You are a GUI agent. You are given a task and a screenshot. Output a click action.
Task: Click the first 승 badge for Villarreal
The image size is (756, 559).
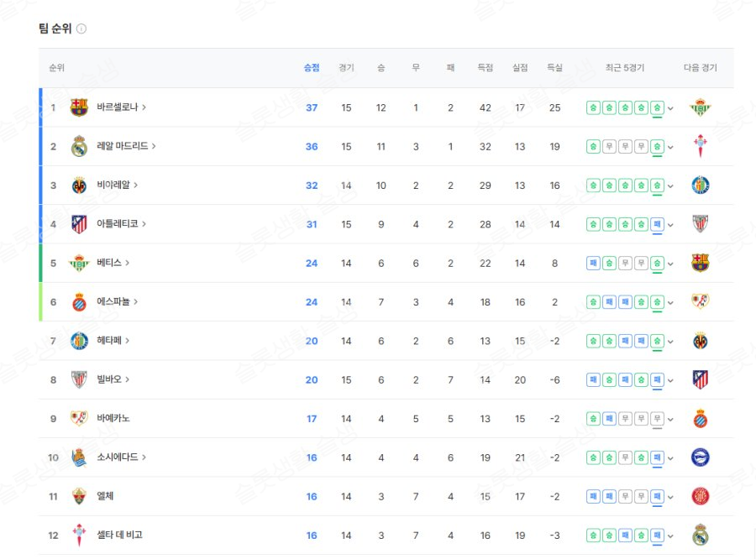click(x=593, y=185)
